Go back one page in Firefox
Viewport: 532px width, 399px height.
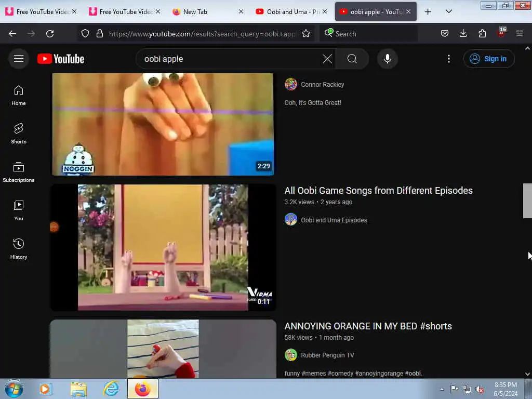[x=12, y=34]
